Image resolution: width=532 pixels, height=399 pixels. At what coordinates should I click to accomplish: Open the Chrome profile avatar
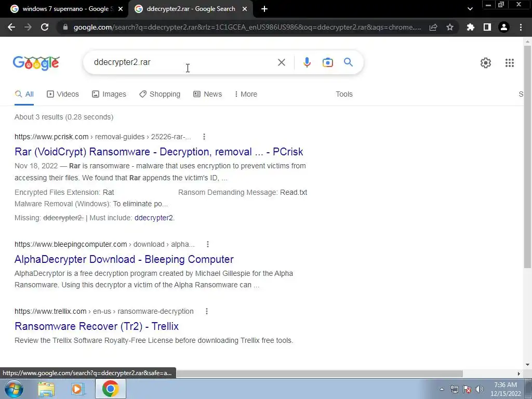pyautogui.click(x=504, y=27)
